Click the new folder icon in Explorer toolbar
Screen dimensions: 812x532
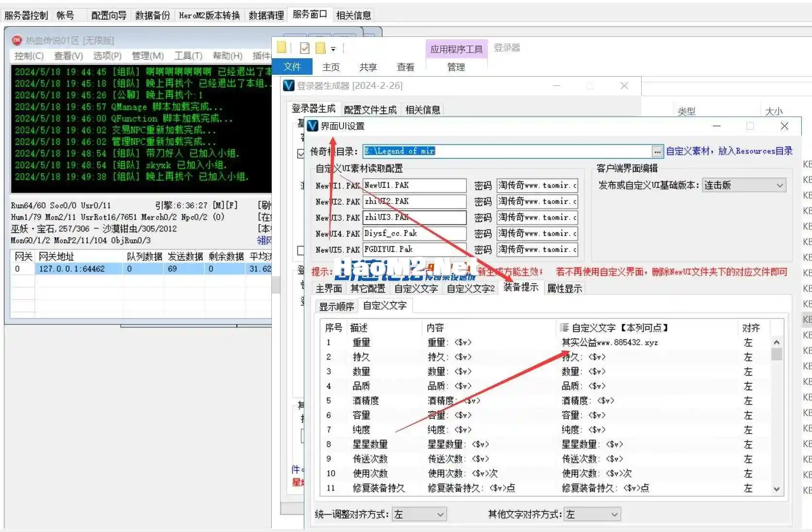320,48
